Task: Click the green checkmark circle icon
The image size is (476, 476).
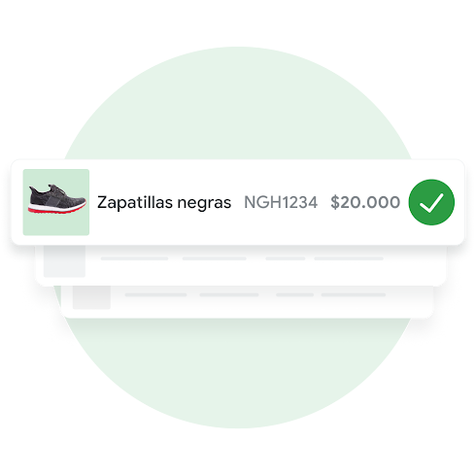Action: [x=431, y=202]
